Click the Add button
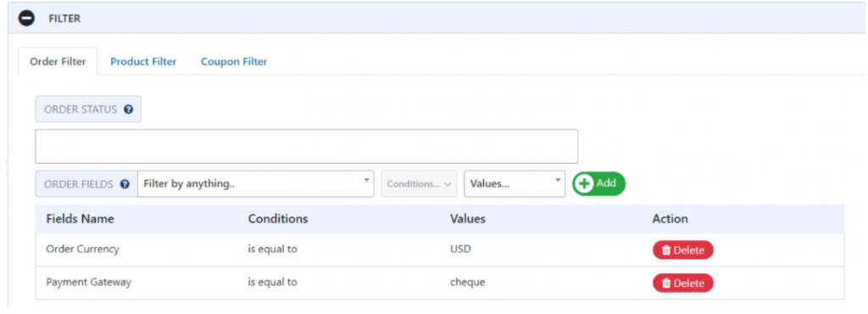Viewport: 868px width, 314px height. pos(599,184)
